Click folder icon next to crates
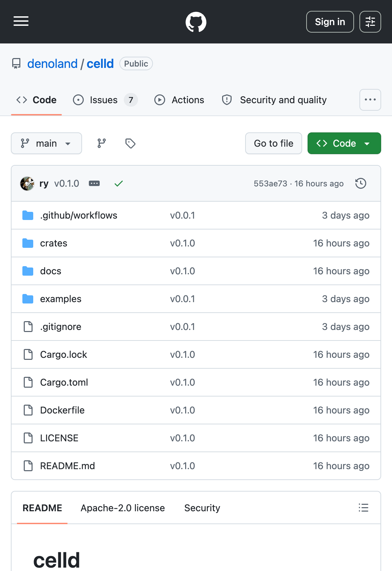 [x=28, y=243]
